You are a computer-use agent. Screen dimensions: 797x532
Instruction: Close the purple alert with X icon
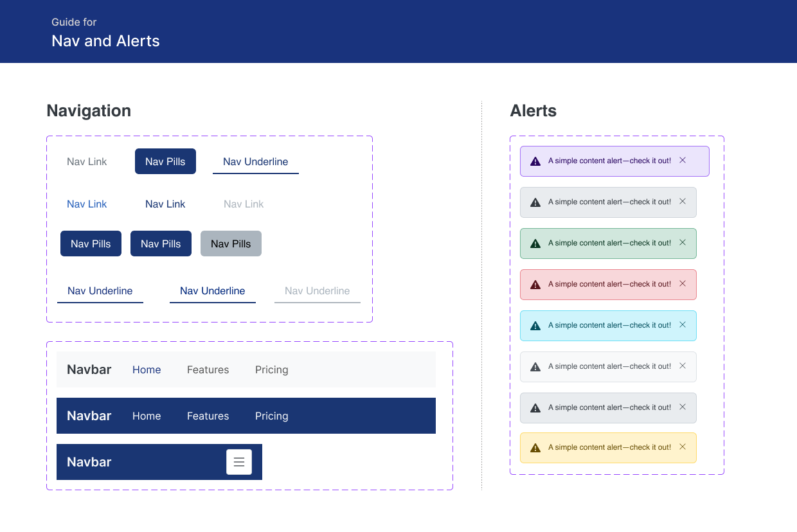pyautogui.click(x=683, y=161)
